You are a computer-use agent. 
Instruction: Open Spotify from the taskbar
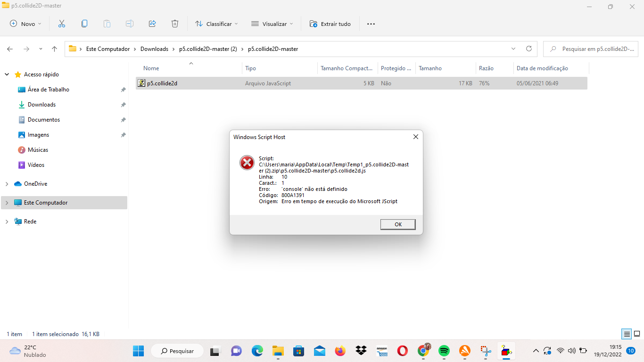click(444, 351)
